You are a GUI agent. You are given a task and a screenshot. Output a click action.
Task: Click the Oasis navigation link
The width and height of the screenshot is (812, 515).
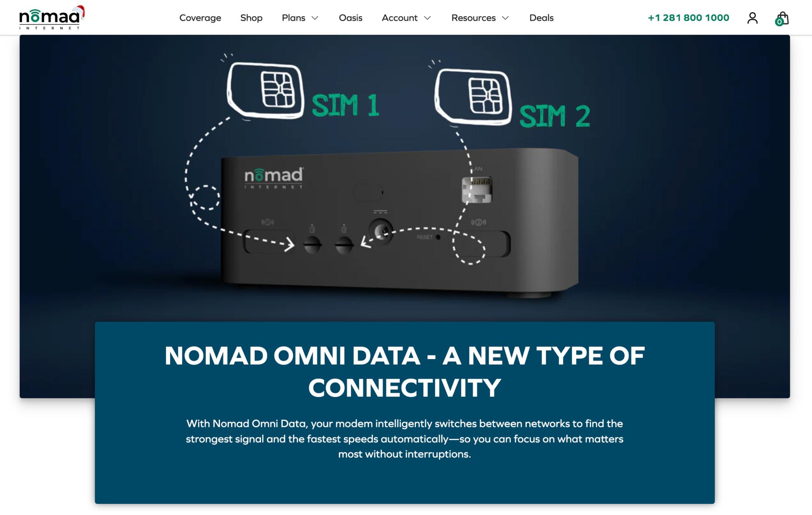[350, 17]
